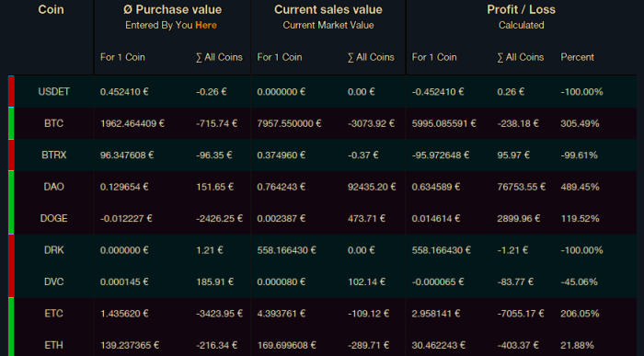644x356 pixels.
Task: Select the ETC coin name
Action: [x=53, y=314]
